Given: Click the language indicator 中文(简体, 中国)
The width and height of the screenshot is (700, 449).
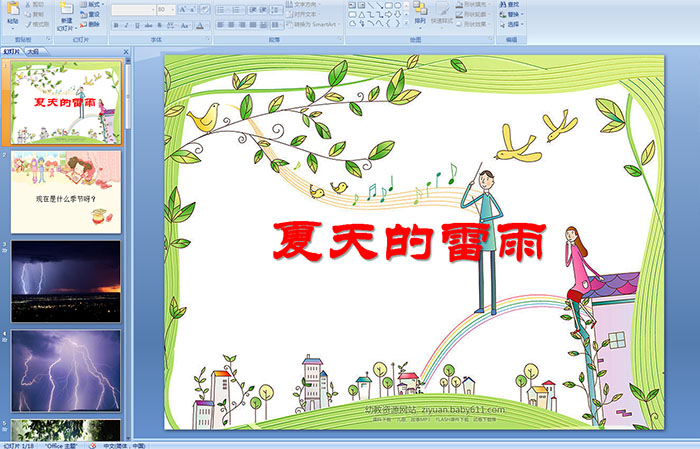Looking at the screenshot, I should tap(124, 446).
